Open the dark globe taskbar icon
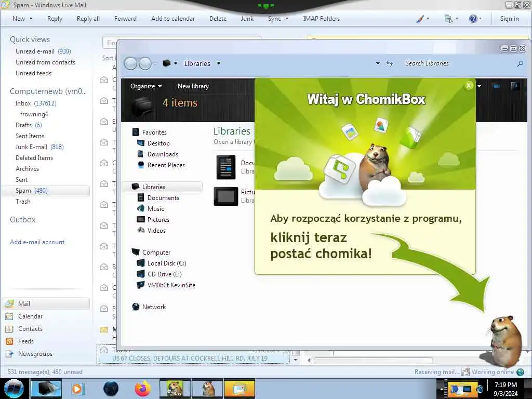 111,389
